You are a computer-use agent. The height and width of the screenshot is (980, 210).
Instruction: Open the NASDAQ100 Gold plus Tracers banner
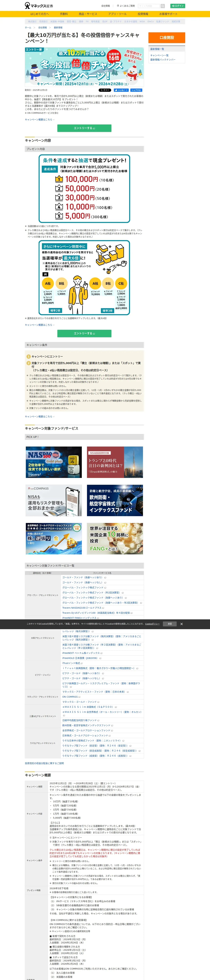(54, 462)
